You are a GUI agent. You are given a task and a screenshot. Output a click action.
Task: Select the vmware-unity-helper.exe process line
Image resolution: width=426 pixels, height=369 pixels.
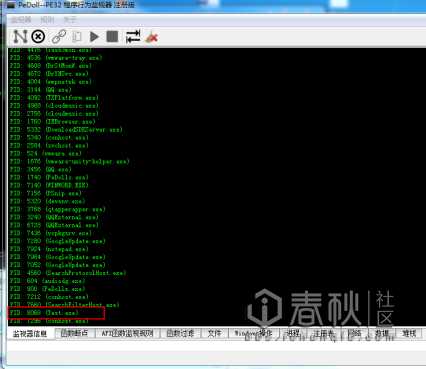(69, 162)
